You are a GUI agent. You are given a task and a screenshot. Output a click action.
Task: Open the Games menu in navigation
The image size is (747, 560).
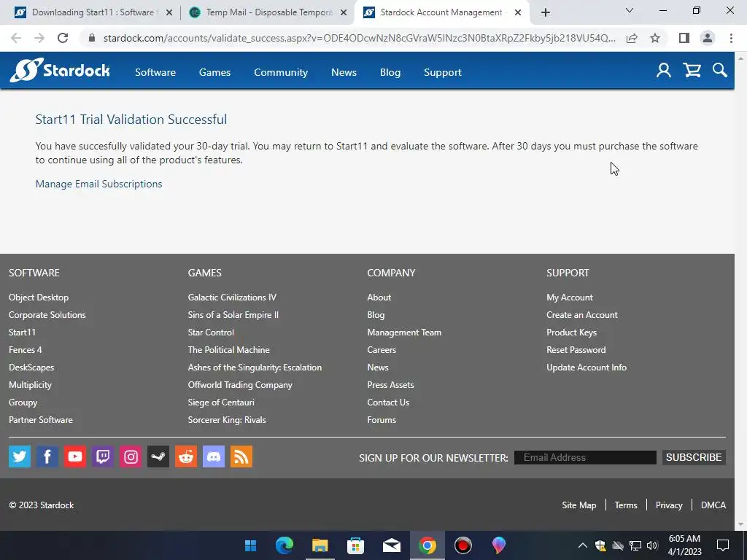coord(215,72)
